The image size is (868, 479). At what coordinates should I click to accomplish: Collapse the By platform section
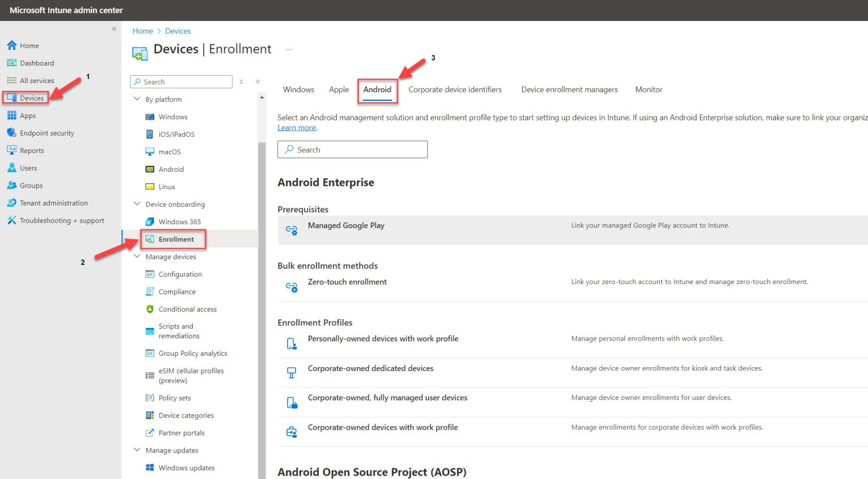[x=137, y=99]
